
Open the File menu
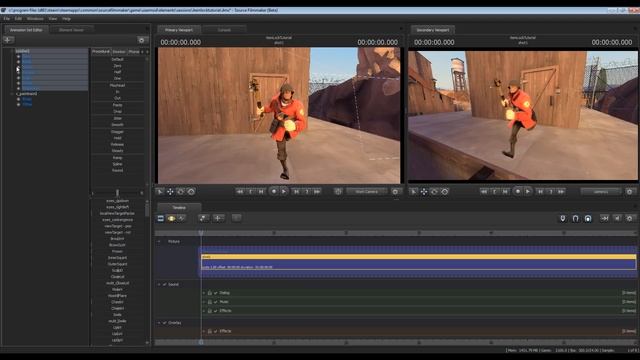[7, 19]
